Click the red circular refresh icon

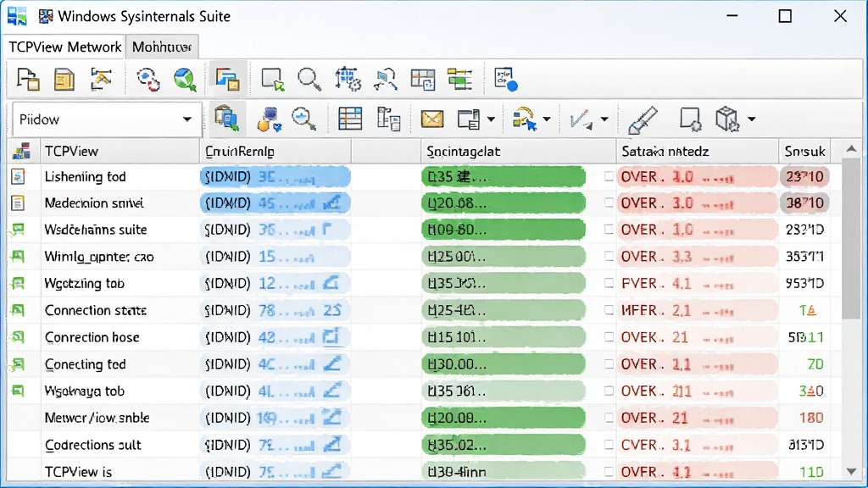pos(148,79)
